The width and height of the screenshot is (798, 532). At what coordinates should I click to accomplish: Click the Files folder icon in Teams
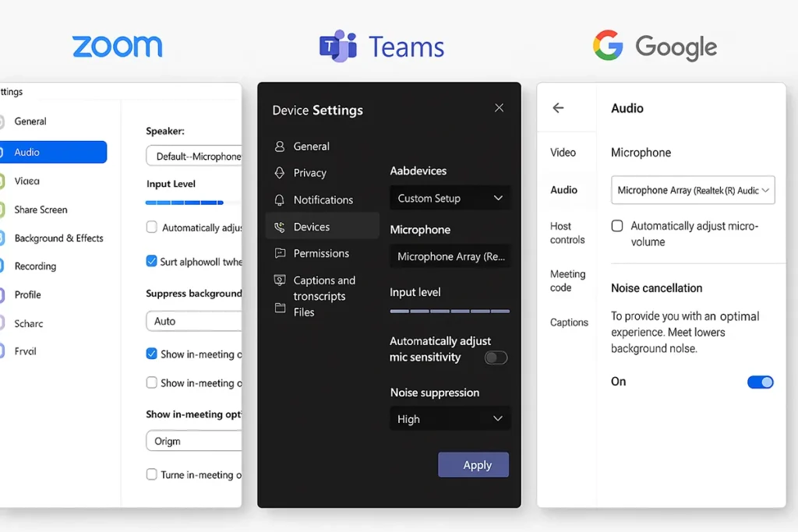click(280, 308)
